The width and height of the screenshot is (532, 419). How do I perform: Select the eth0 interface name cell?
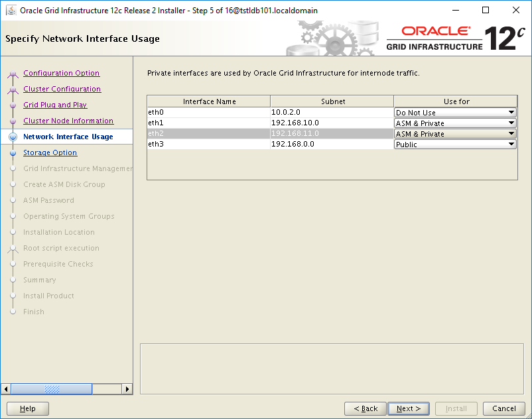209,112
